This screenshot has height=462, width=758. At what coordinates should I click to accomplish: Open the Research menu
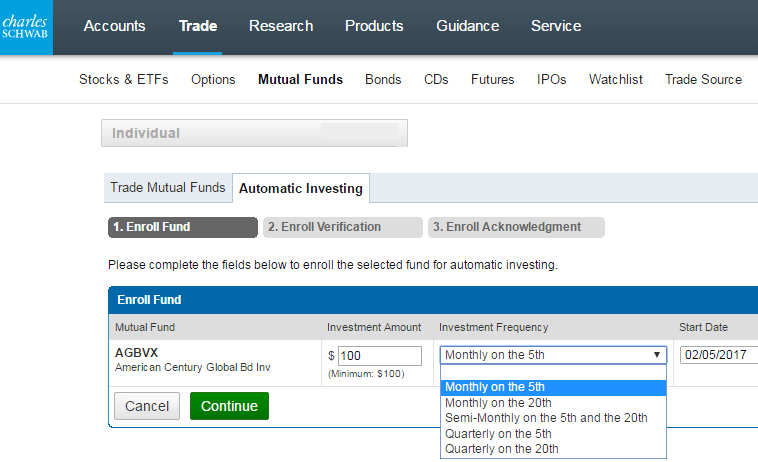point(281,26)
